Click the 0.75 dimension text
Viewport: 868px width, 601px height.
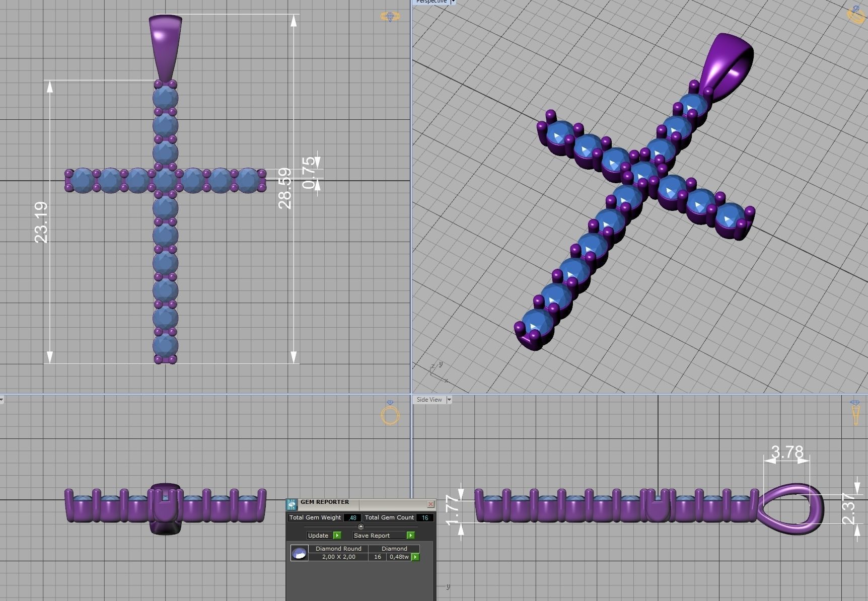tap(310, 173)
